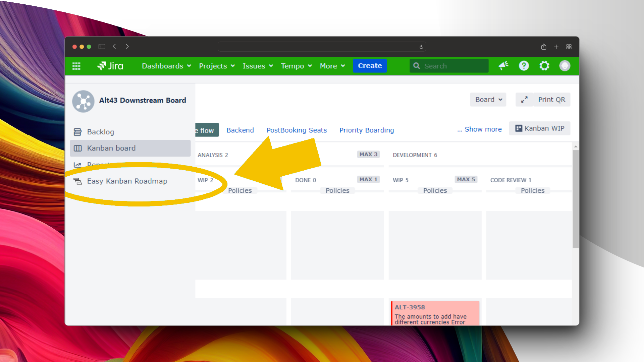Open the administration gear icon
644x362 pixels.
pyautogui.click(x=544, y=66)
